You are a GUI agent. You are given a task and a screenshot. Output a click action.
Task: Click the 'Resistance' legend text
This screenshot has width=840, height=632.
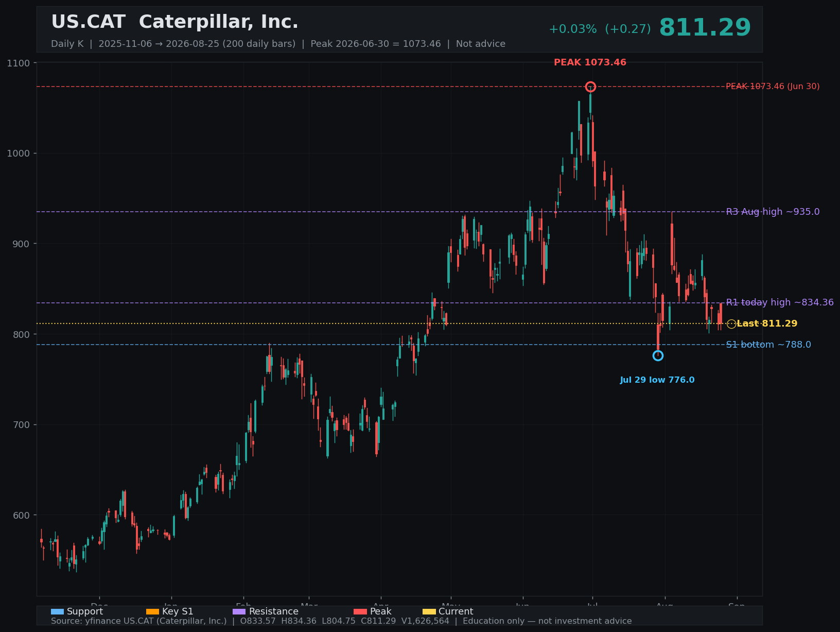(x=273, y=611)
